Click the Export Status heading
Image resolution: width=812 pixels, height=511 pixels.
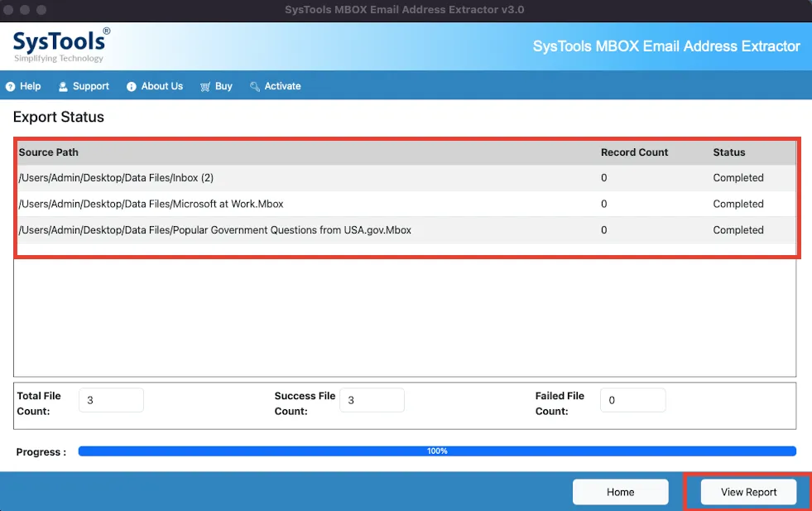coord(59,117)
